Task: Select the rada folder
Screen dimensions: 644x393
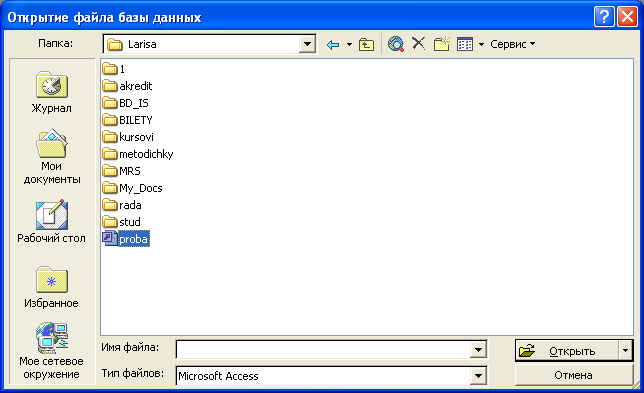Action: tap(122, 205)
